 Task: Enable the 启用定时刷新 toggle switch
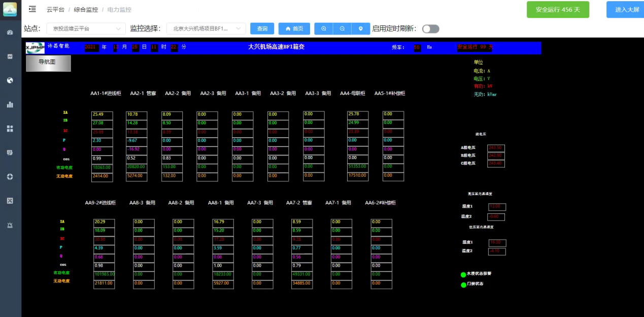click(x=430, y=29)
